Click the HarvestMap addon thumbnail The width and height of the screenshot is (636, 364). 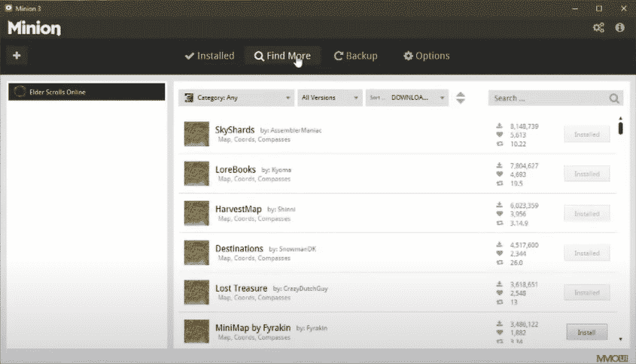pos(196,213)
